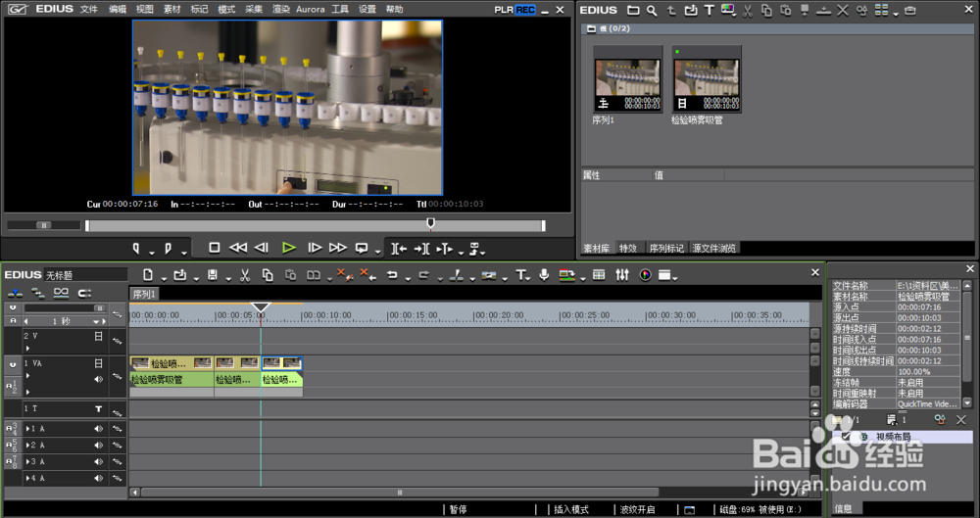This screenshot has width=980, height=518.
Task: Click the Set In point marker button
Action: click(x=136, y=248)
